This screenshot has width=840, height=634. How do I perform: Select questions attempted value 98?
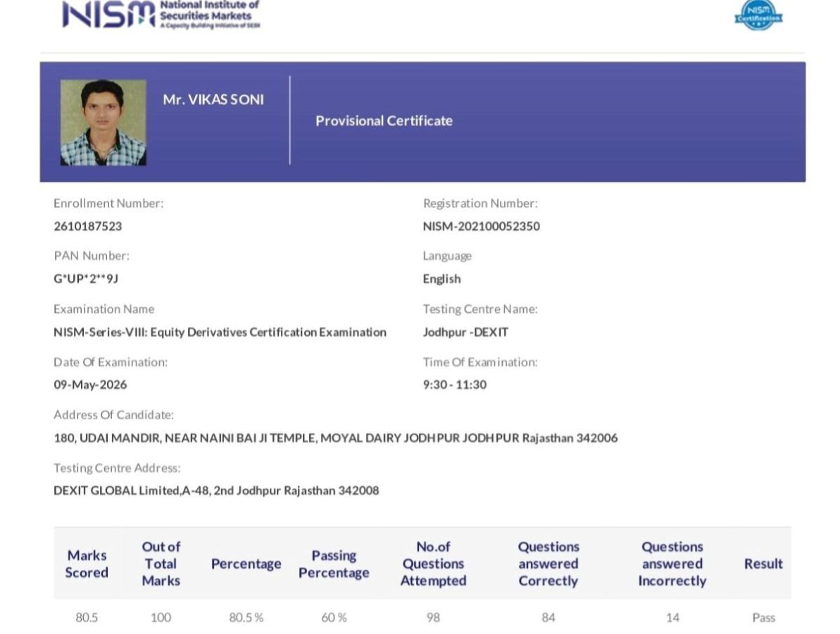[x=434, y=617]
